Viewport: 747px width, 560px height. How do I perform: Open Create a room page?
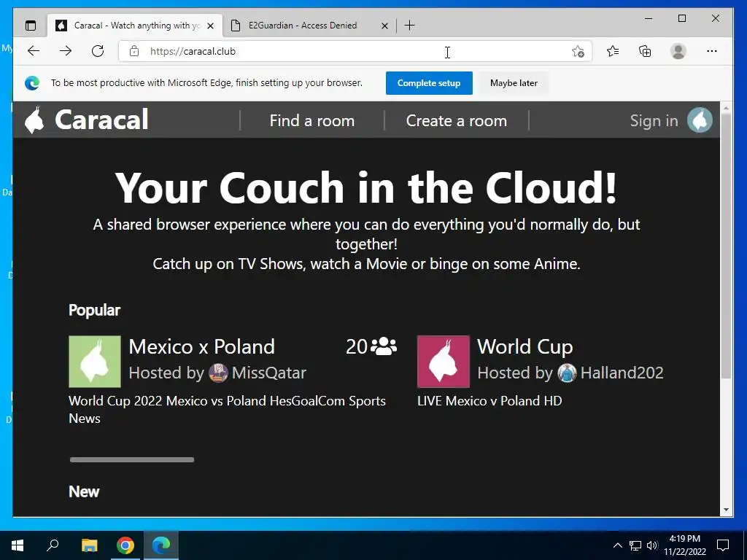(x=457, y=120)
